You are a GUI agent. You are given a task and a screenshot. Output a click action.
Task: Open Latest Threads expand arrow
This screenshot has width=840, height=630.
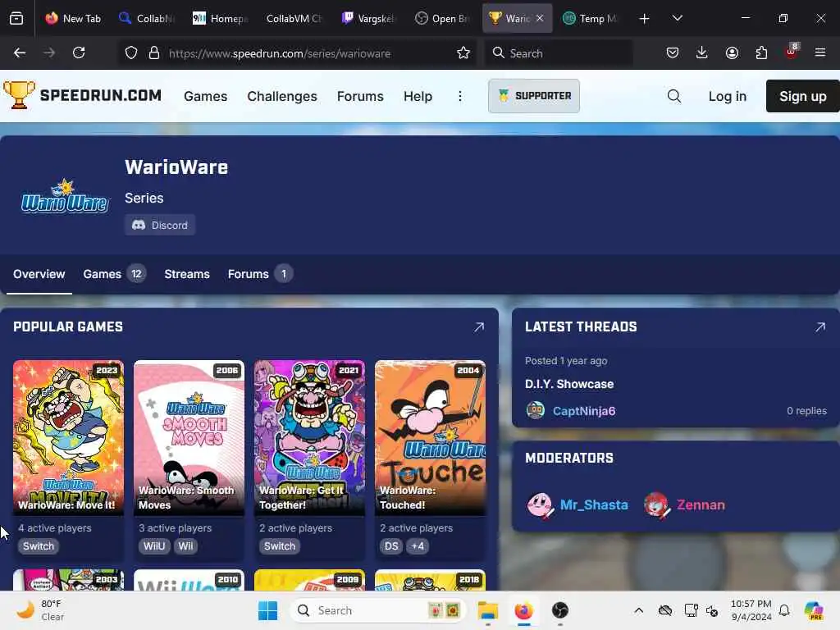(x=819, y=326)
